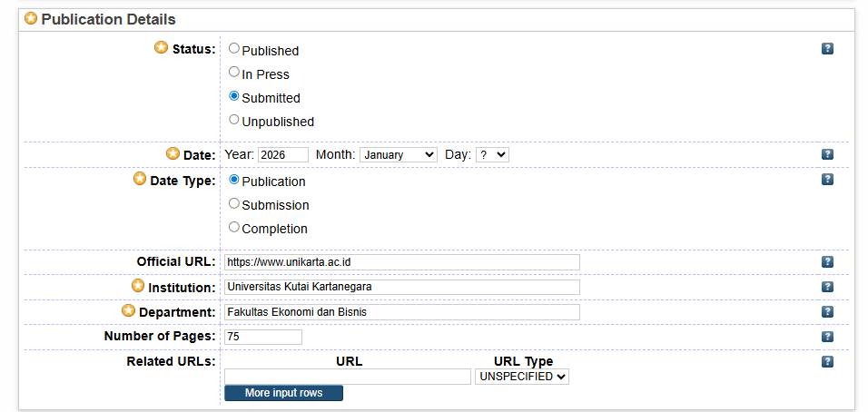868x412 pixels.
Task: Open help icon for Official URL field
Action: pos(827,262)
